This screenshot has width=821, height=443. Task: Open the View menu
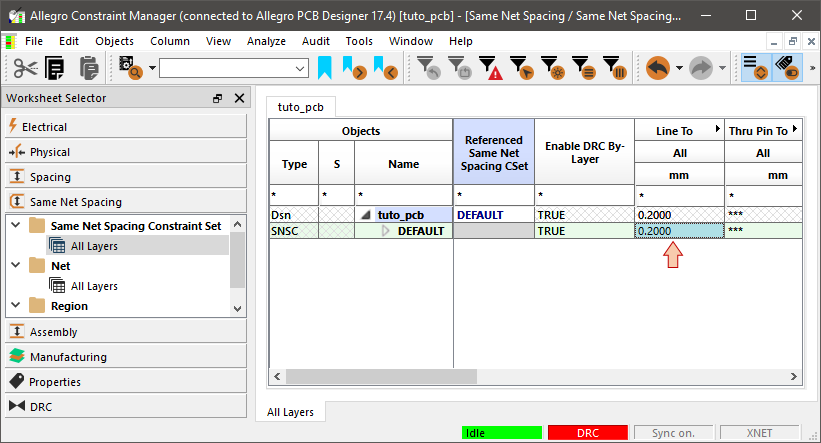[x=218, y=41]
